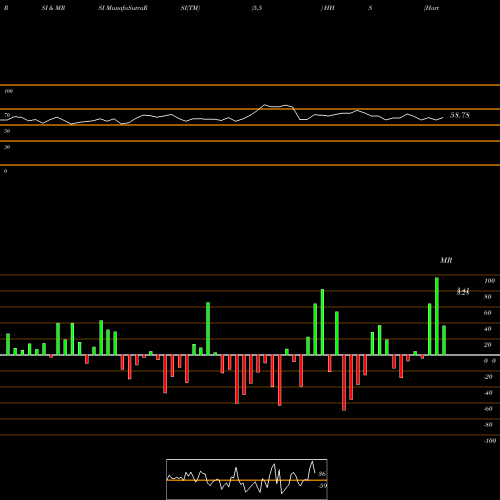This screenshot has width=500, height=500.
Task: Click the 100 axis label of the MR chart
Action: coord(489,281)
